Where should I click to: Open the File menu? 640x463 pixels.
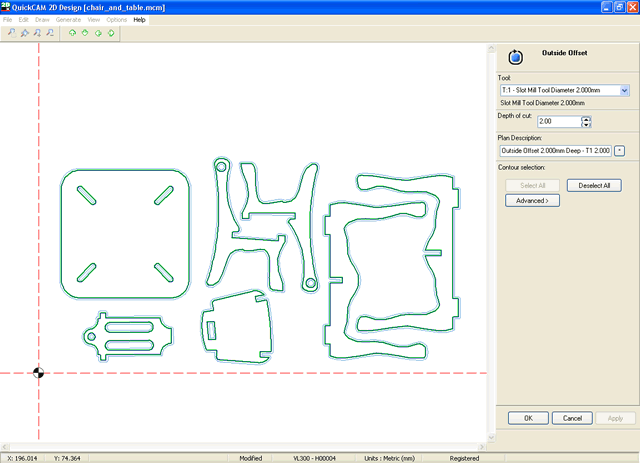[7, 20]
